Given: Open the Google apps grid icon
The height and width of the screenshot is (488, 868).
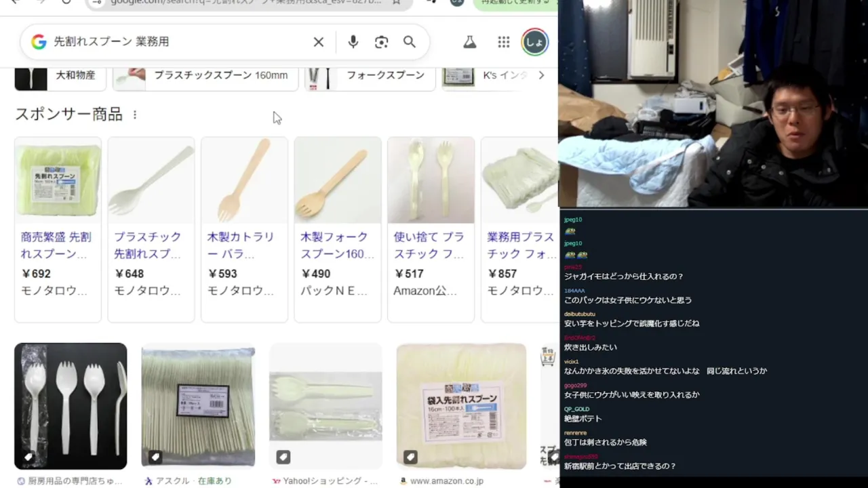Looking at the screenshot, I should pos(503,42).
